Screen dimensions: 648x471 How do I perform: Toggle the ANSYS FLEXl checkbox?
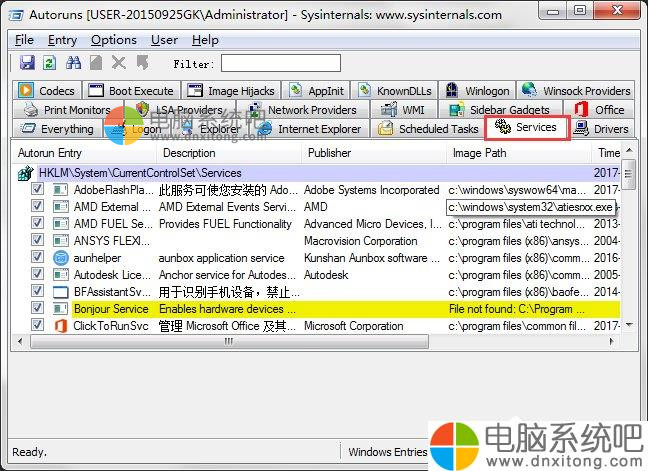(x=37, y=240)
